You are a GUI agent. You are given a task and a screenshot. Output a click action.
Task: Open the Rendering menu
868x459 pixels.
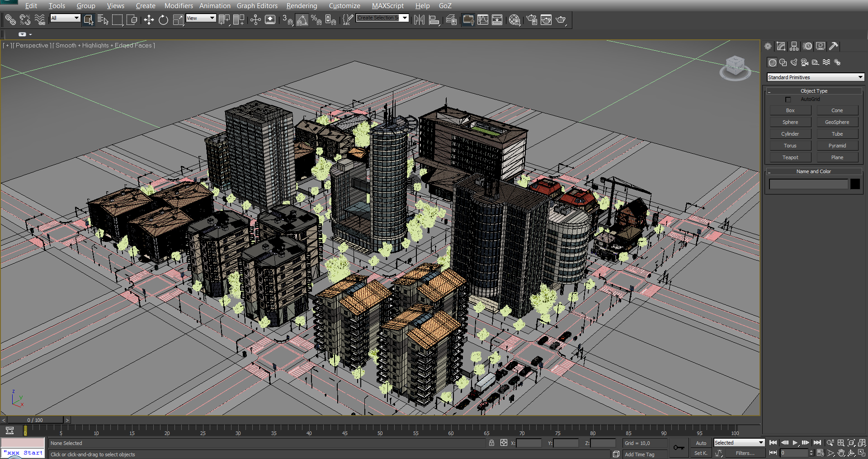pos(302,5)
